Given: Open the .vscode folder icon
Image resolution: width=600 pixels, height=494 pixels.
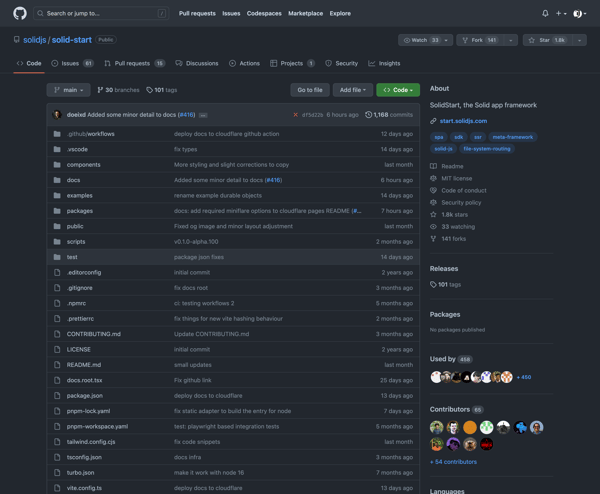Looking at the screenshot, I should tap(57, 149).
